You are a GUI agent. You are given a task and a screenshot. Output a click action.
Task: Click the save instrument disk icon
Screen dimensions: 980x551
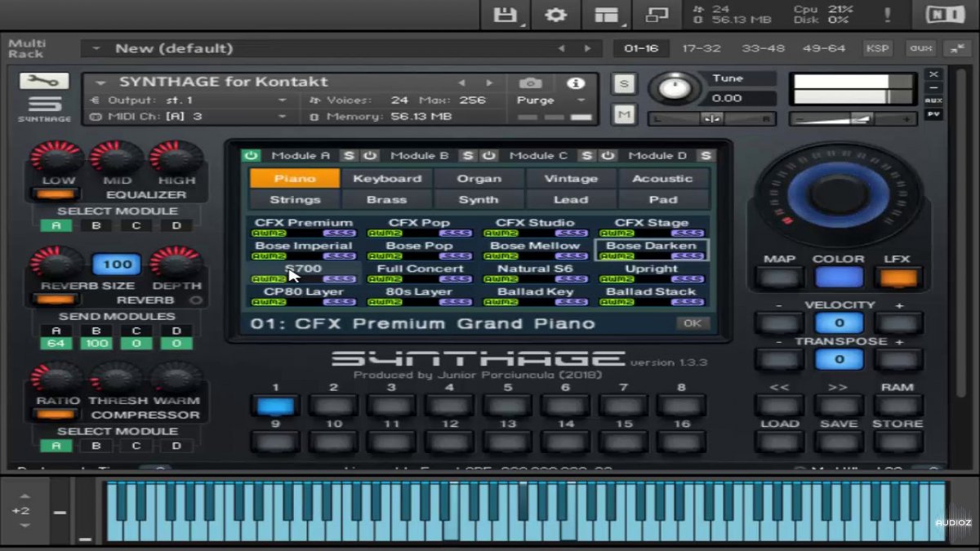(x=506, y=15)
